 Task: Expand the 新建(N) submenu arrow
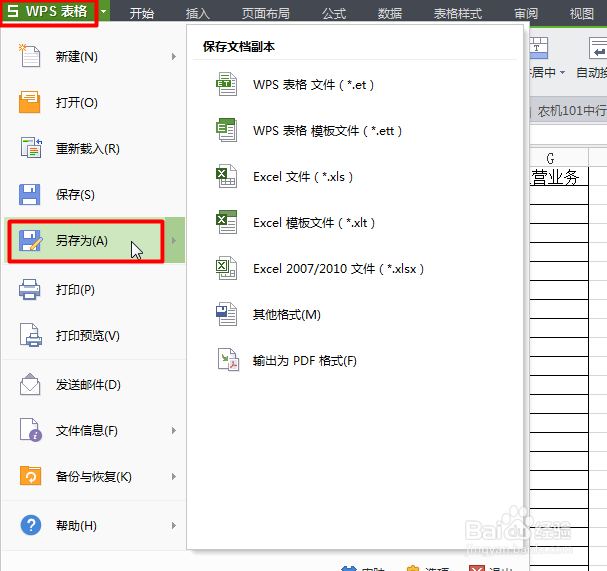[x=174, y=57]
